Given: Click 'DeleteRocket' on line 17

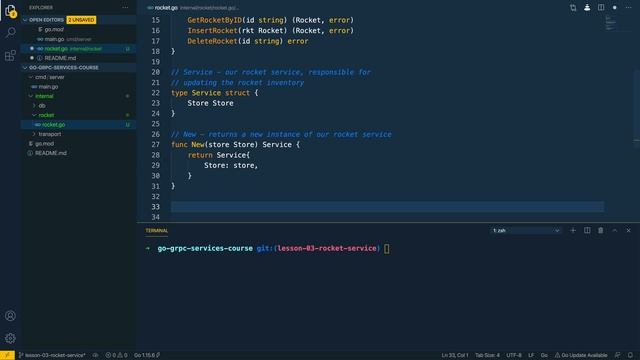Looking at the screenshot, I should pos(212,41).
